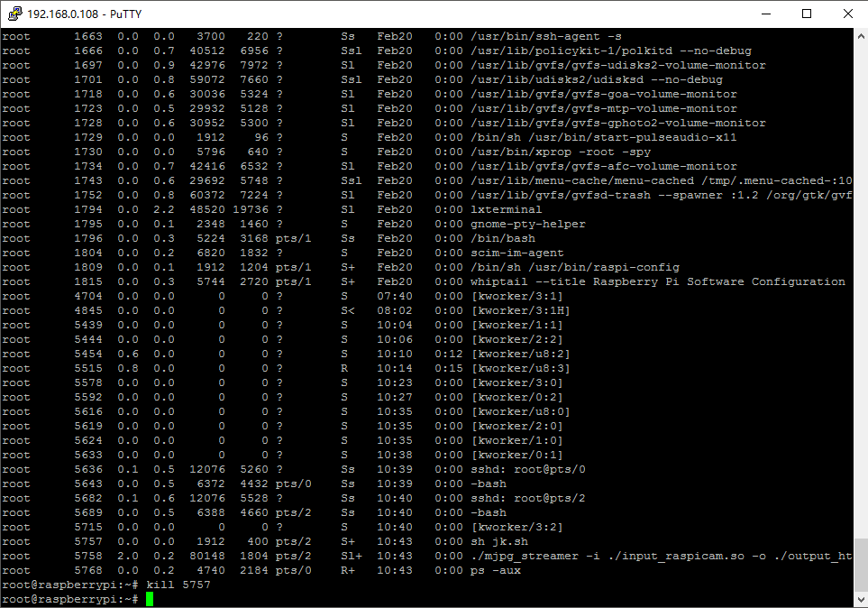The height and width of the screenshot is (608, 868).
Task: Click the start time 08:02
Action: [395, 310]
